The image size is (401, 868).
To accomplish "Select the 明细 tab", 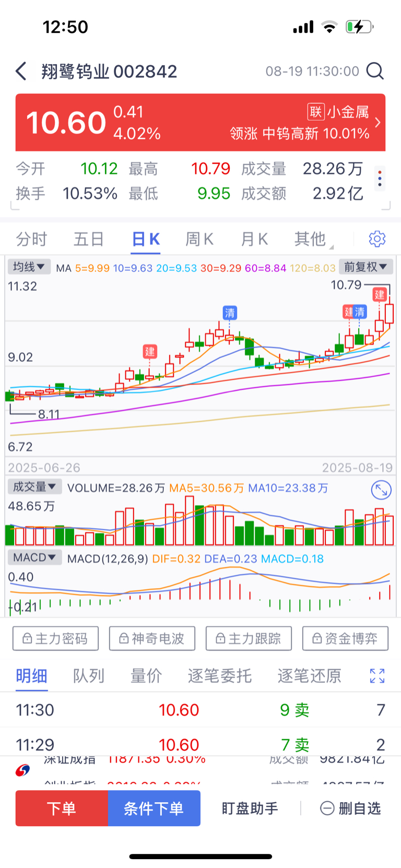I will (x=31, y=676).
